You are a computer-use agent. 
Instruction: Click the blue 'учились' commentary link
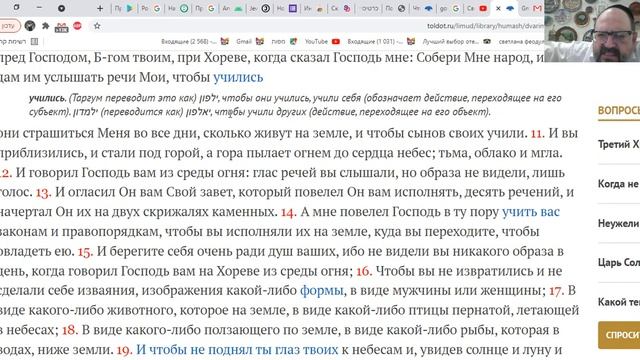[238, 77]
